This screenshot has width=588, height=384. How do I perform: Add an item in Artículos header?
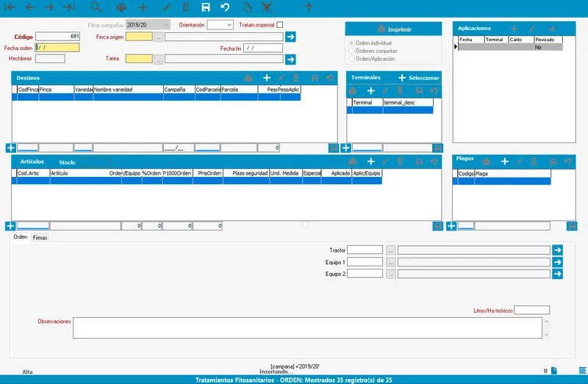[x=371, y=162]
